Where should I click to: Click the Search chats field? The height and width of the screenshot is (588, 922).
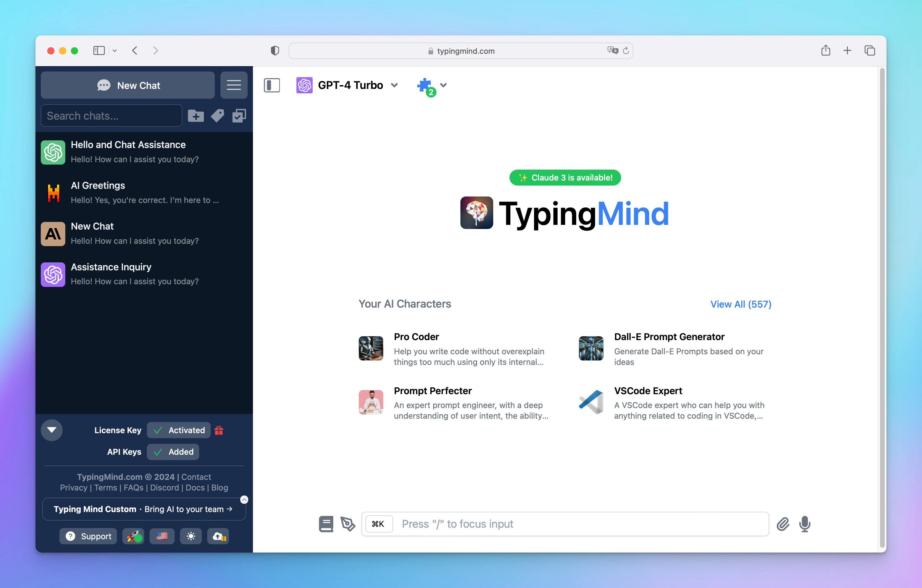[x=111, y=116]
